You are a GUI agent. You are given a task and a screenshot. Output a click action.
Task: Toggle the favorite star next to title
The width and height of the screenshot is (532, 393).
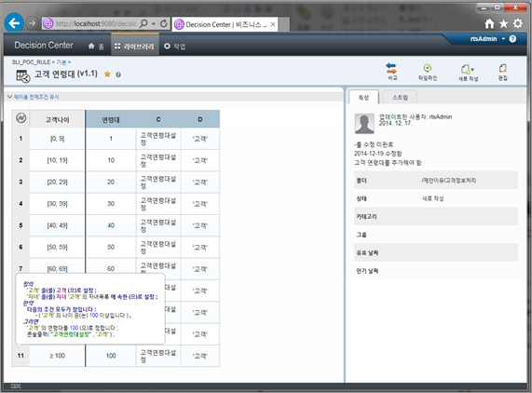(x=107, y=74)
